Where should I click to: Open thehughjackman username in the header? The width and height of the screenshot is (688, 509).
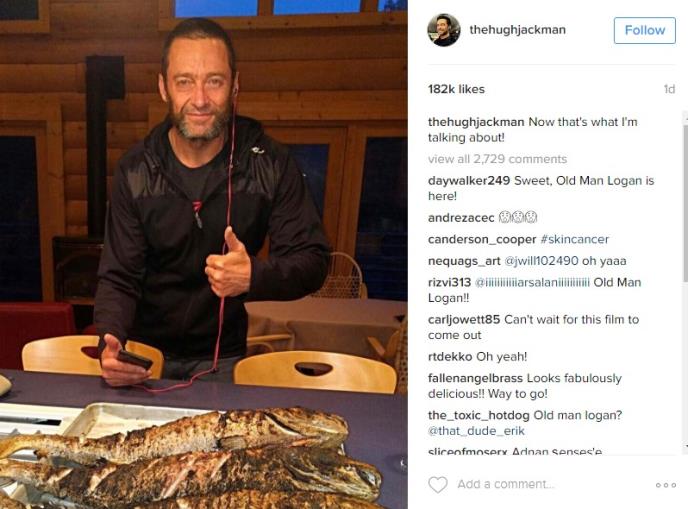point(517,30)
